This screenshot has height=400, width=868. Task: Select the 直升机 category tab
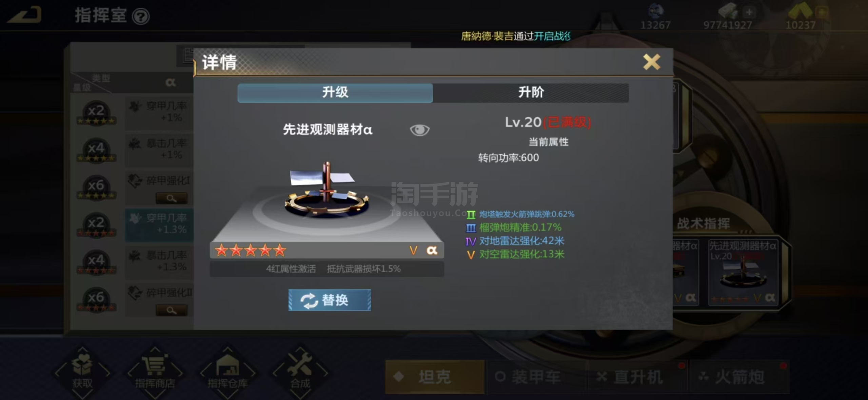pos(638,377)
